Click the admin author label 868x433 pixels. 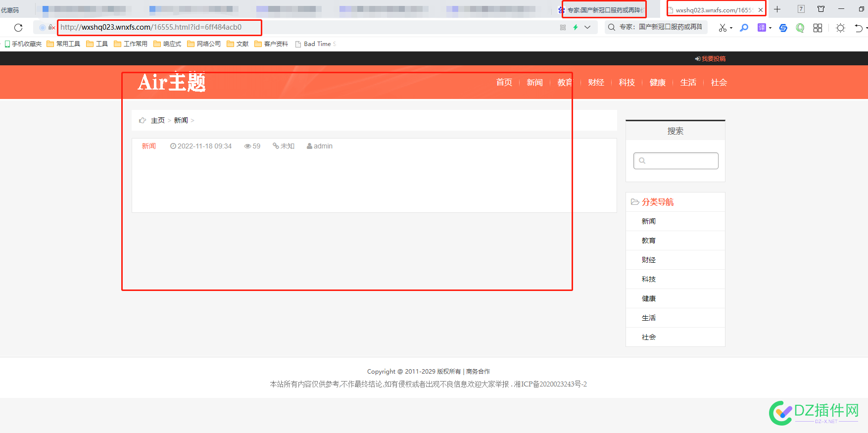coord(320,146)
